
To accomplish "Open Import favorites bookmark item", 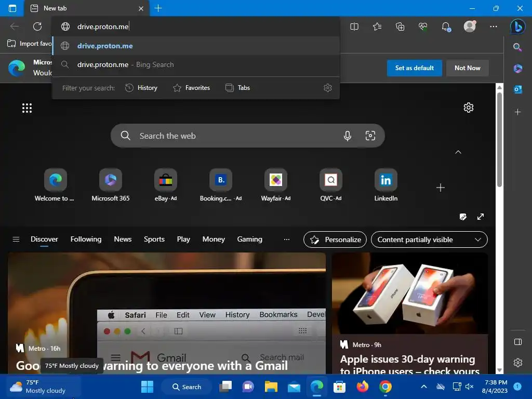I will 29,44.
